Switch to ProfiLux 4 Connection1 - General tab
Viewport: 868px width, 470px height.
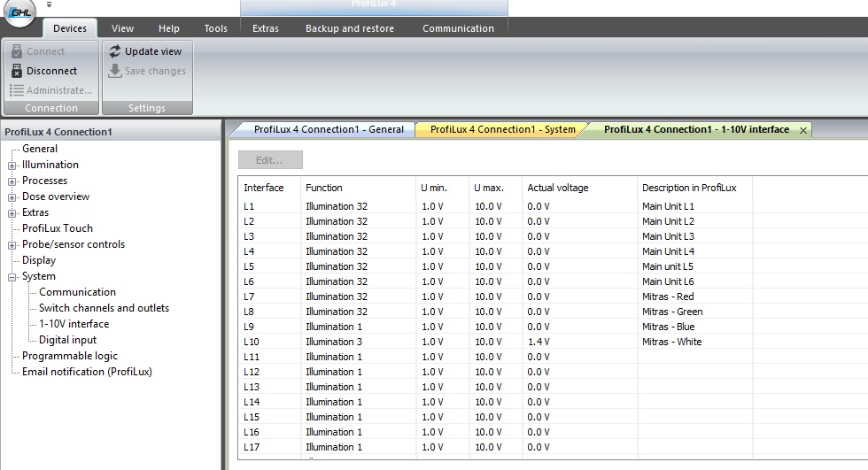[x=329, y=129]
